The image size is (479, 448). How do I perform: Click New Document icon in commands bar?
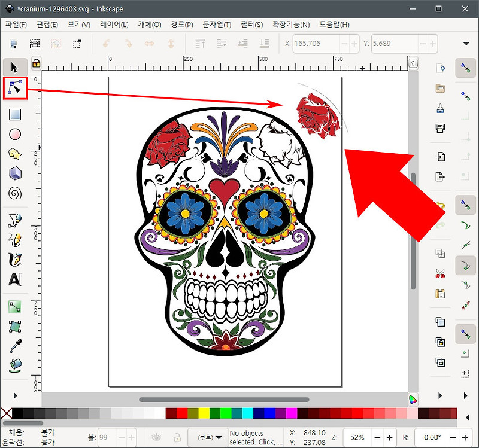[440, 68]
